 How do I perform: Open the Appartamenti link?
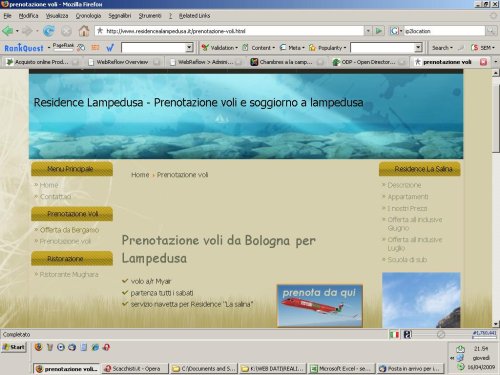click(x=408, y=197)
